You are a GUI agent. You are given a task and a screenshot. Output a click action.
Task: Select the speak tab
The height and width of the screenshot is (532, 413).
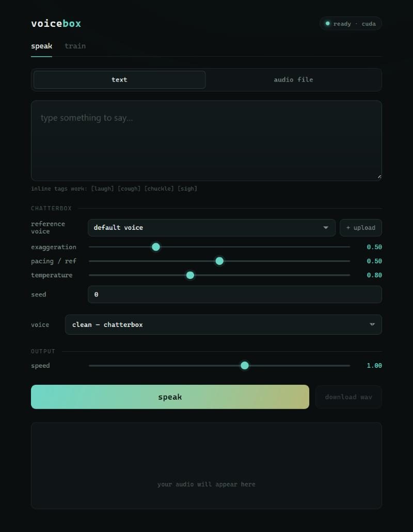(x=41, y=46)
